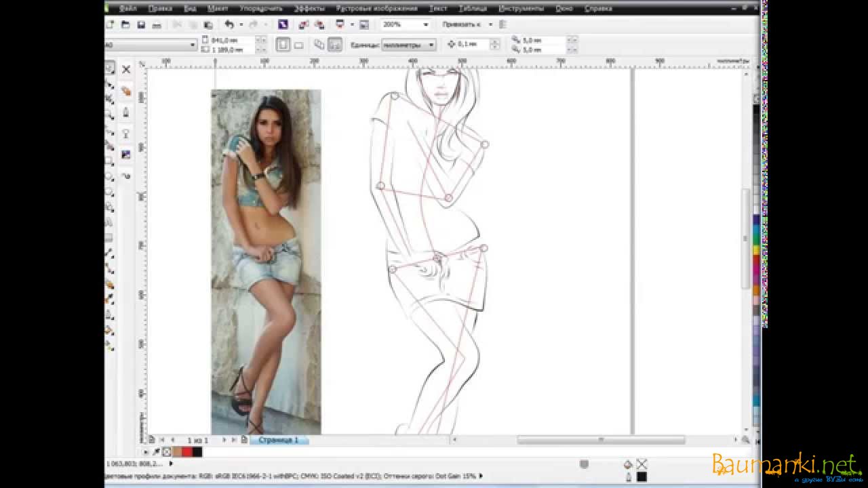868x488 pixels.
Task: Click the navigator zoom icon at the bottom right
Action: click(746, 440)
